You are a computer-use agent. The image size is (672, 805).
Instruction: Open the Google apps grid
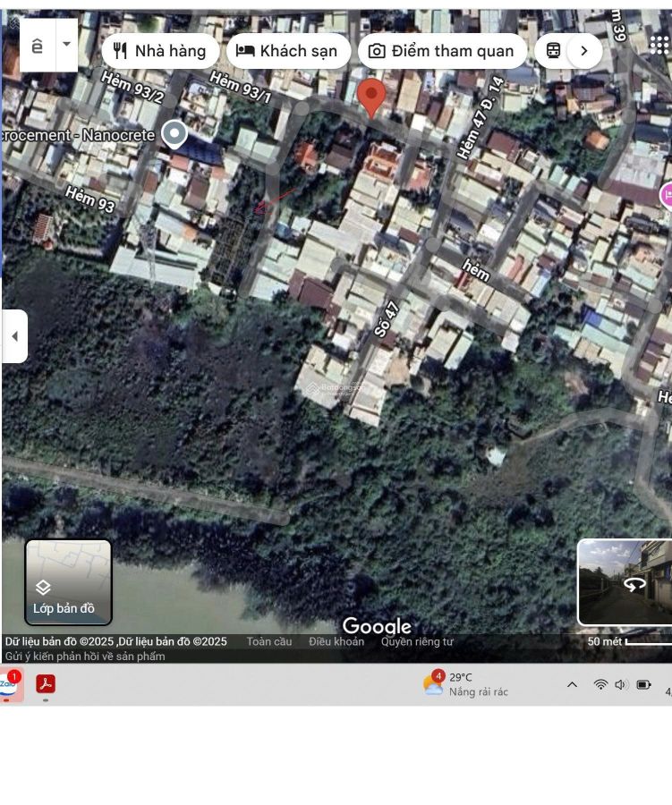(x=659, y=45)
